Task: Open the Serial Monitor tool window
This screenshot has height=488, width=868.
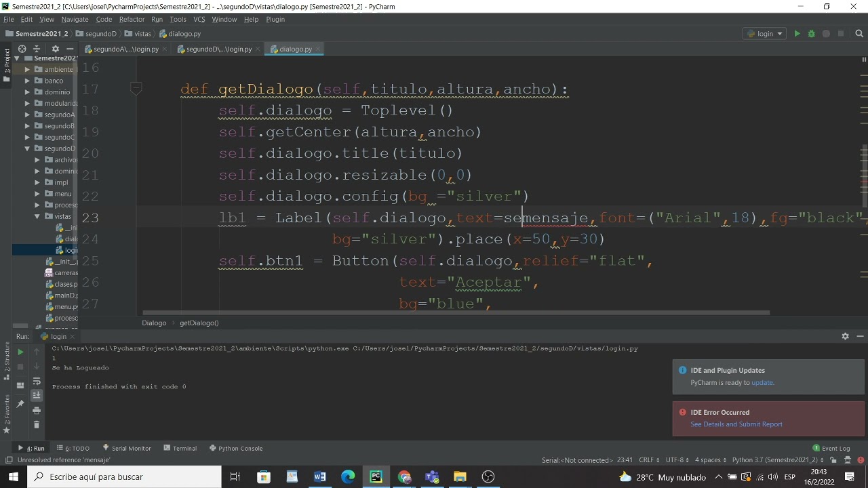Action: tap(127, 448)
